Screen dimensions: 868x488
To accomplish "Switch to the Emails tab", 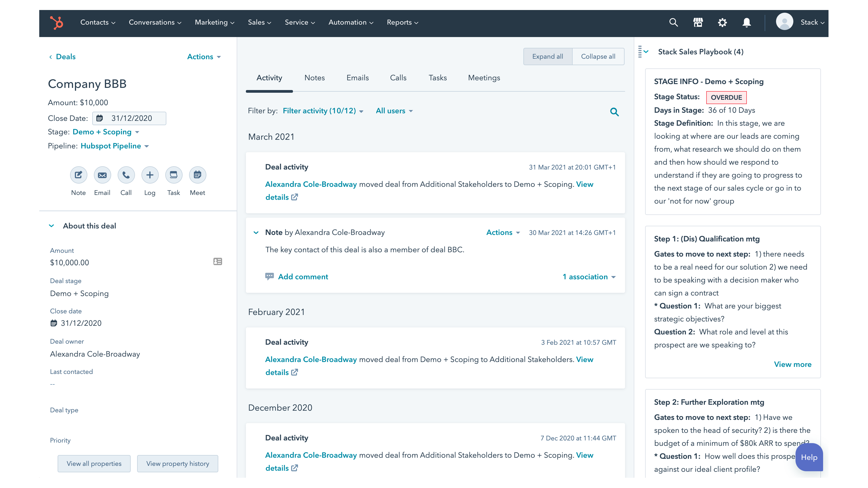I will tap(358, 78).
